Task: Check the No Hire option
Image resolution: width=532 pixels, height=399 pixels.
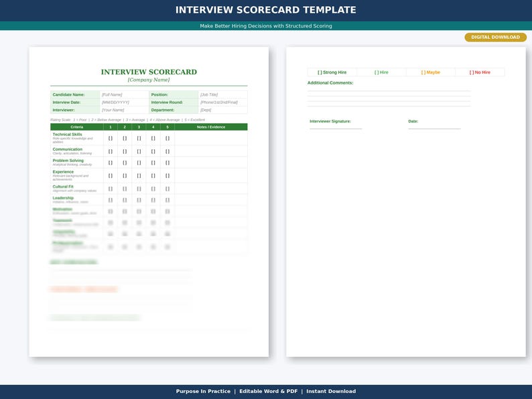Action: [x=480, y=72]
